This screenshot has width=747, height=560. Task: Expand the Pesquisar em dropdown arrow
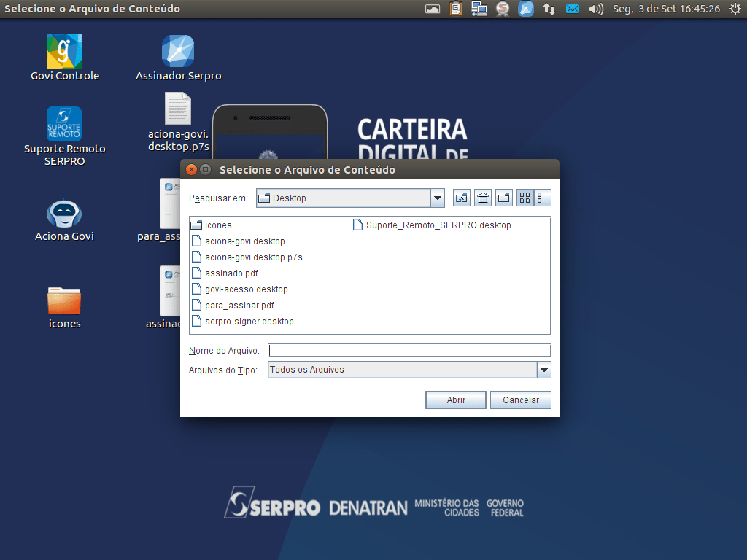click(x=438, y=198)
